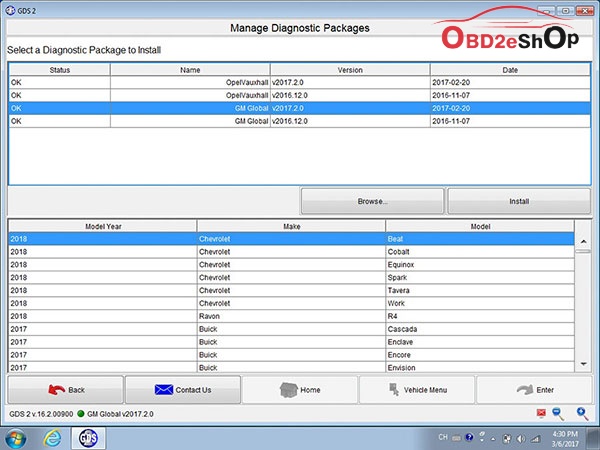This screenshot has height=450, width=600.
Task: Sort packages by the Status column header
Action: [60, 70]
